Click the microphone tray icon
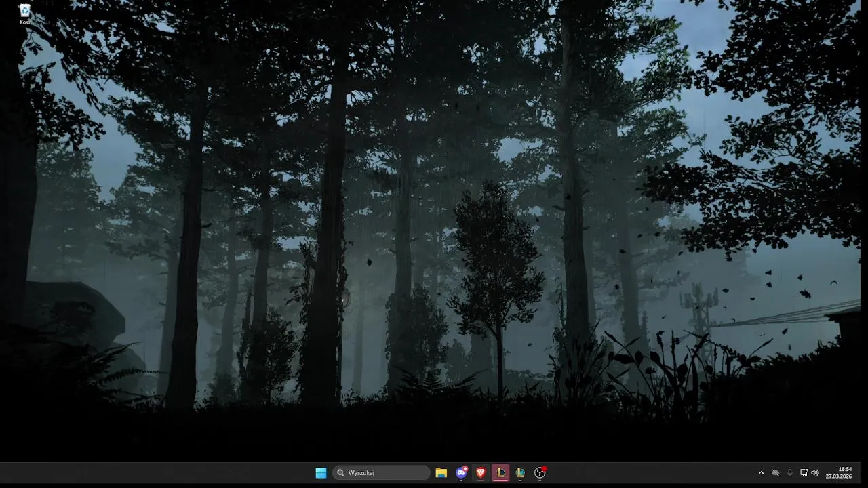Screen dimensions: 868x488 pyautogui.click(x=790, y=473)
